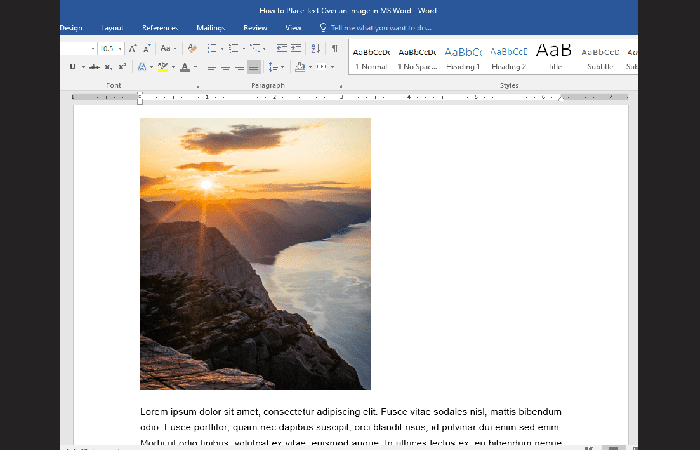Viewport: 700px width, 450px height.
Task: Apply the Subtitle style
Action: click(x=600, y=58)
